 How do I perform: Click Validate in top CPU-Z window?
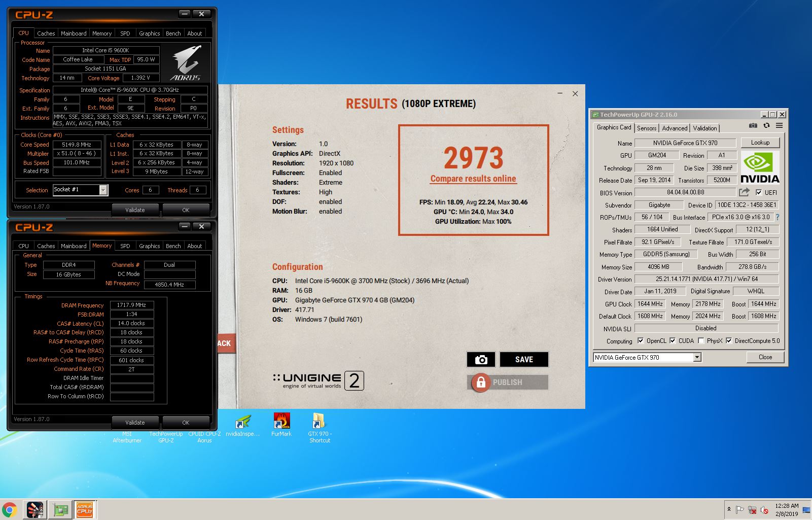[135, 210]
